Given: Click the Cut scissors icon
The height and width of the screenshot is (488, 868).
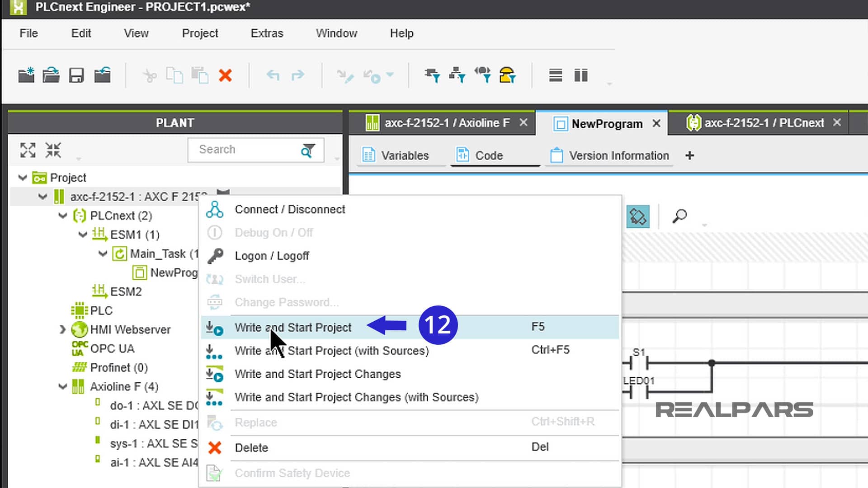Looking at the screenshot, I should coord(149,75).
